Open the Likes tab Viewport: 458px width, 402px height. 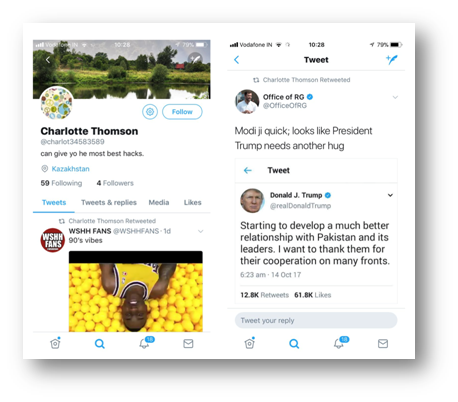pyautogui.click(x=193, y=202)
